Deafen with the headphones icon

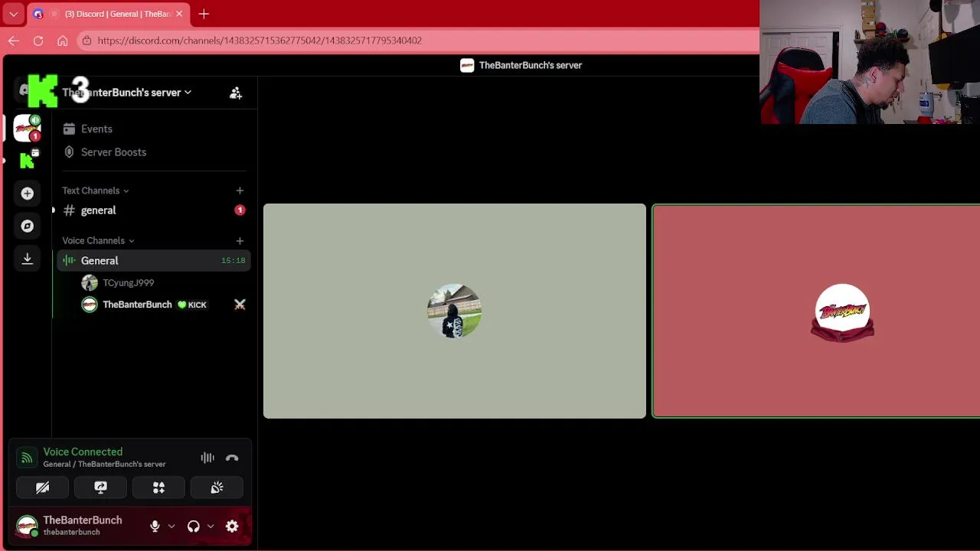[x=193, y=527]
